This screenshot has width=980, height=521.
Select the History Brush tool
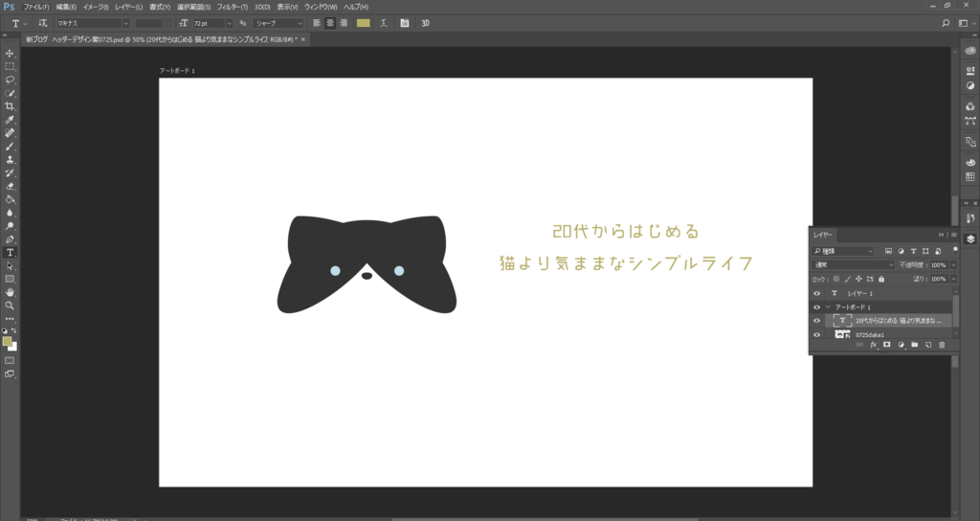click(10, 173)
